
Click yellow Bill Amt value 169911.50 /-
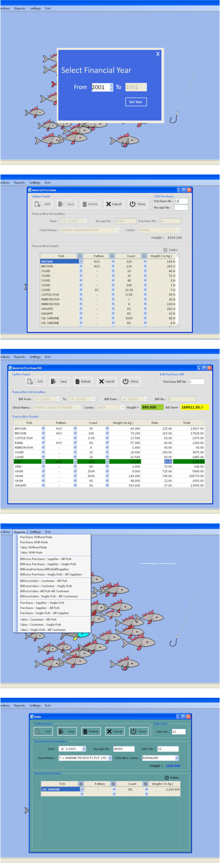(x=195, y=407)
